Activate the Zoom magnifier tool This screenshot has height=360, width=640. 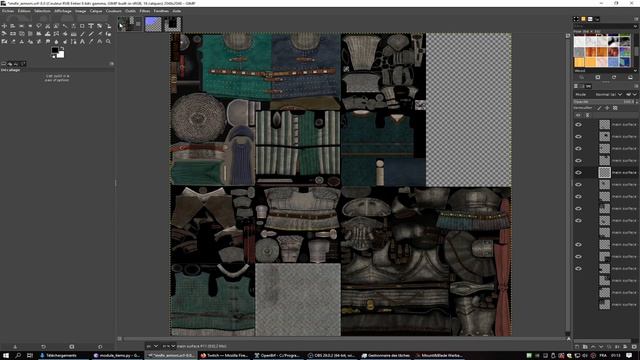point(108,42)
